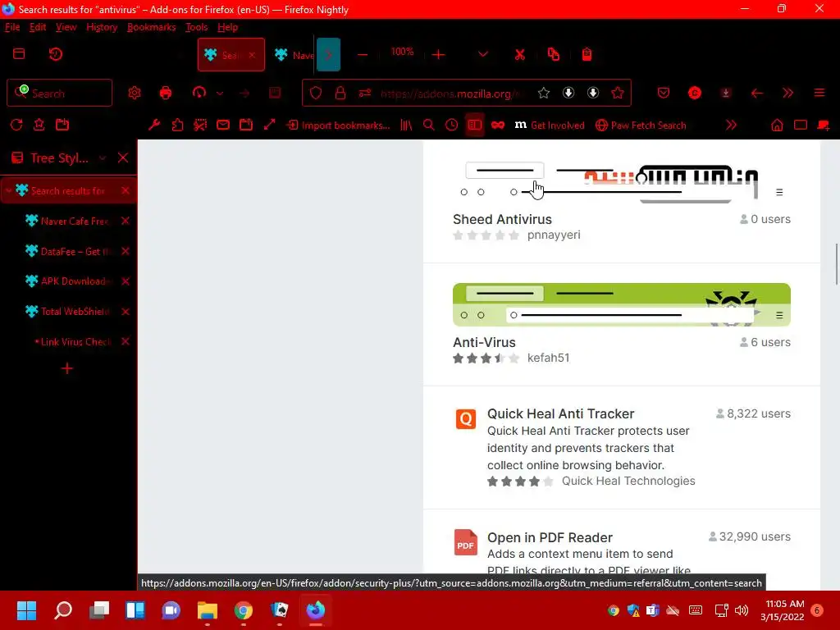The height and width of the screenshot is (630, 840).
Task: Open the toolbar overflow chevrons in navigation bar
Action: (788, 94)
